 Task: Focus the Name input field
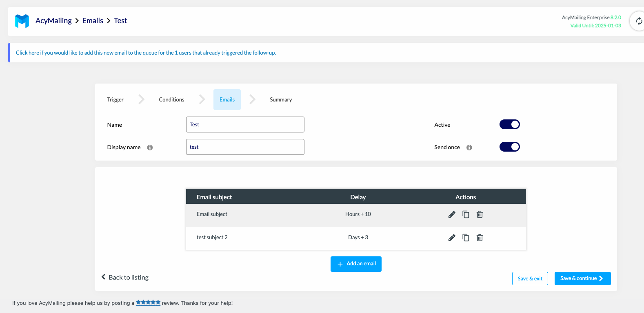pos(245,125)
